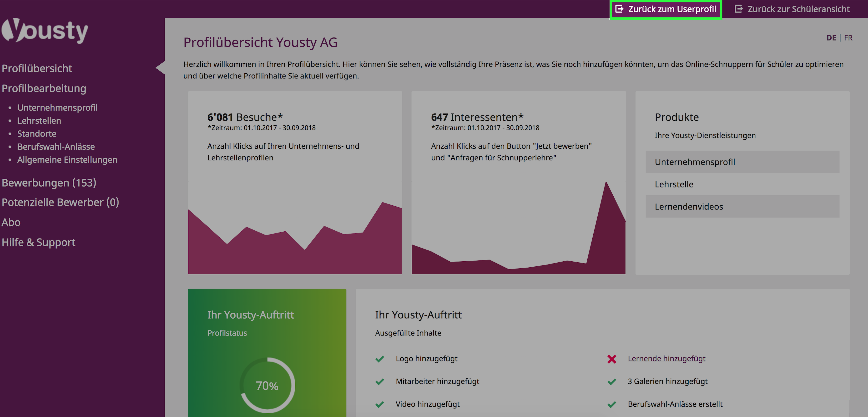This screenshot has width=868, height=417.
Task: Click Profilübersicht Yousty AG title
Action: click(260, 42)
